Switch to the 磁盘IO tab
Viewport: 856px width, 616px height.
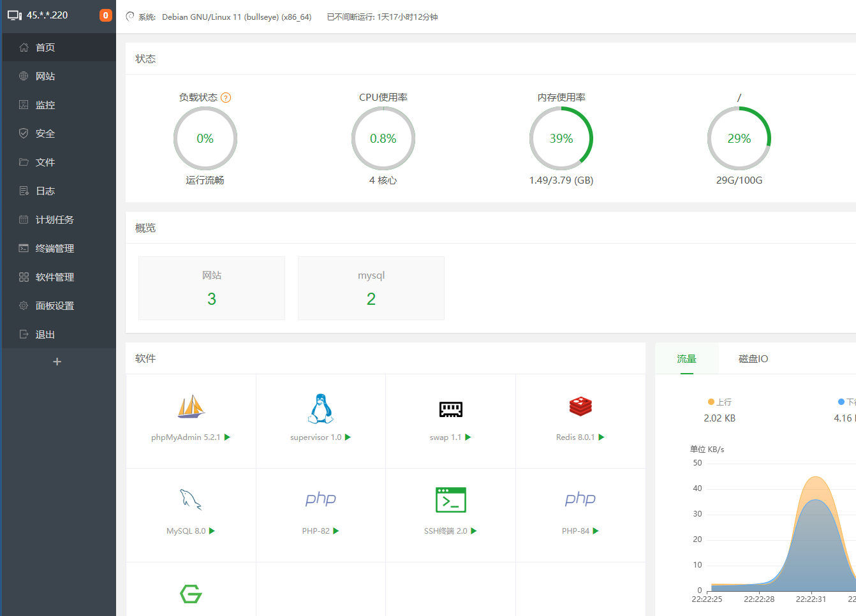coord(753,359)
